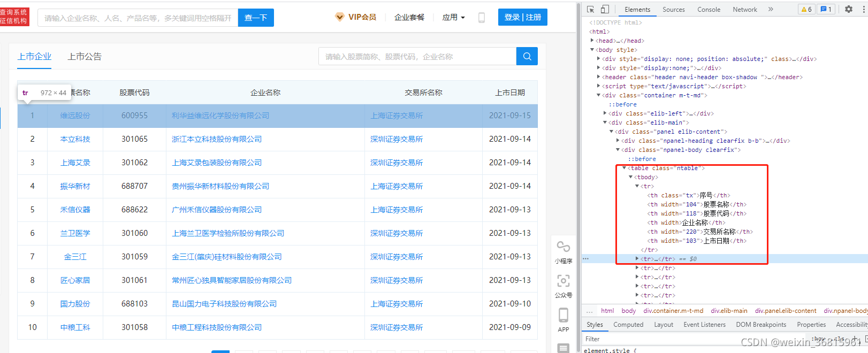Collapse the div panel elib-content node

611,132
